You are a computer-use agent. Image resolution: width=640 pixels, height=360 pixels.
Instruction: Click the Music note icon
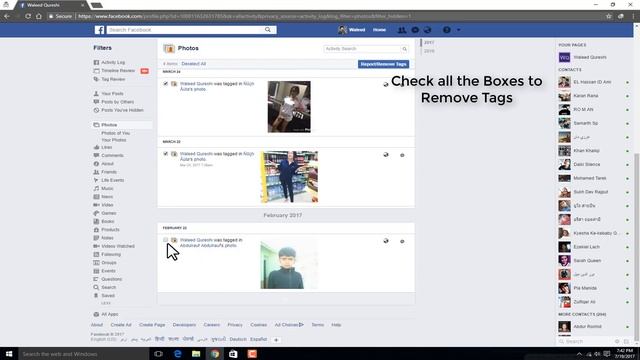click(96, 189)
